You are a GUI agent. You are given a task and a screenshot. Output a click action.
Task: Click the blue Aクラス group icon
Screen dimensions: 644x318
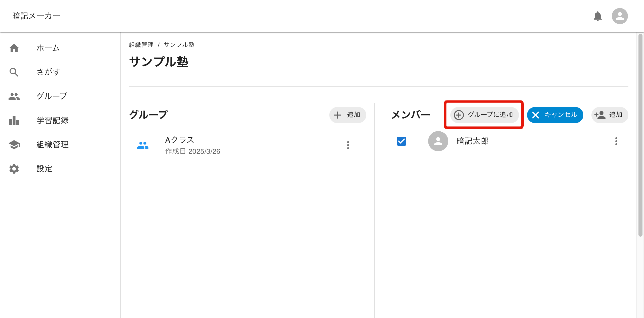tap(143, 145)
